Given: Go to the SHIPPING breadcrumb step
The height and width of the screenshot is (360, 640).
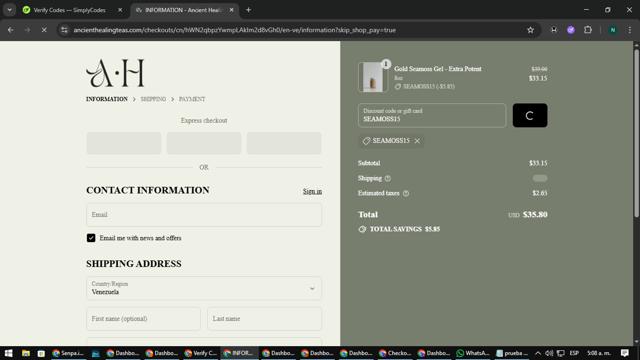Looking at the screenshot, I should (153, 99).
